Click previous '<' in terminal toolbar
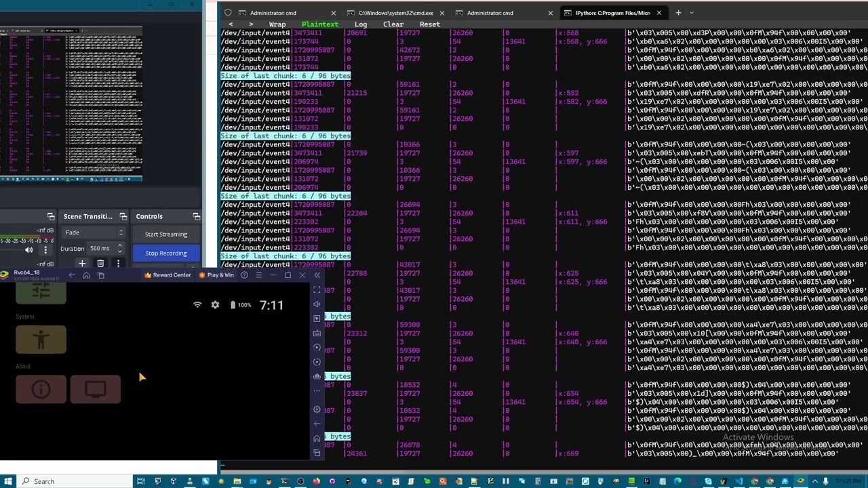 (x=231, y=24)
